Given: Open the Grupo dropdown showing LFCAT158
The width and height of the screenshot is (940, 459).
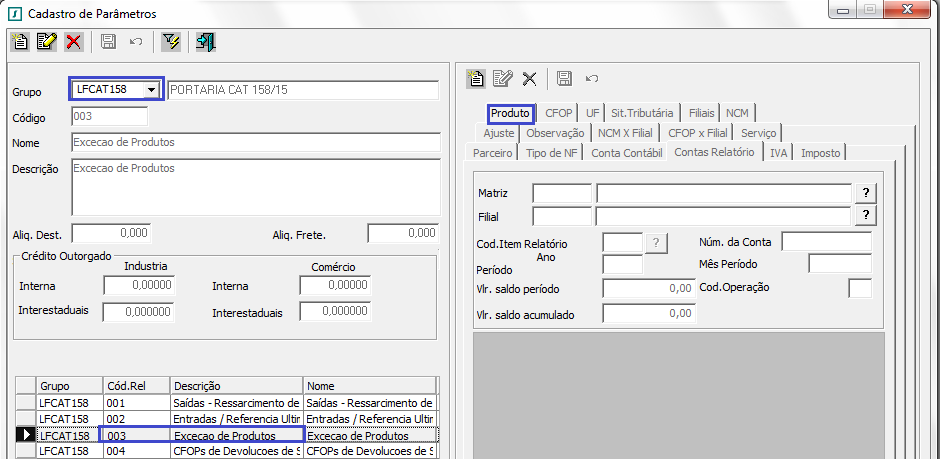Looking at the screenshot, I should [151, 90].
